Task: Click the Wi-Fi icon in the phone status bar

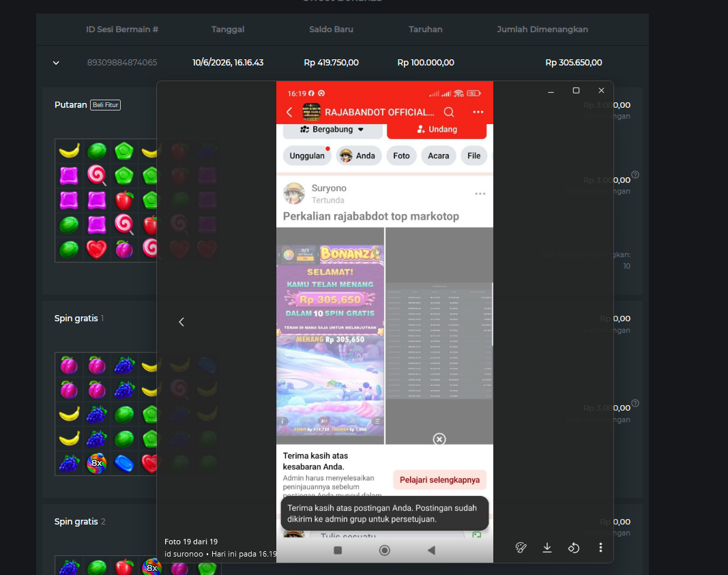Action: tap(458, 93)
